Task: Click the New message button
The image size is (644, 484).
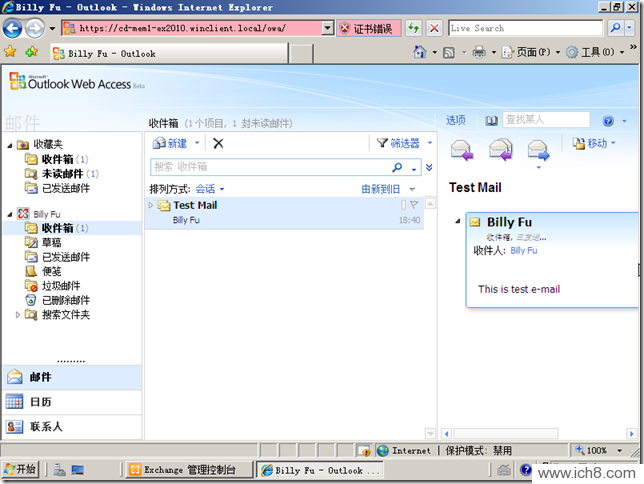Action: point(170,143)
